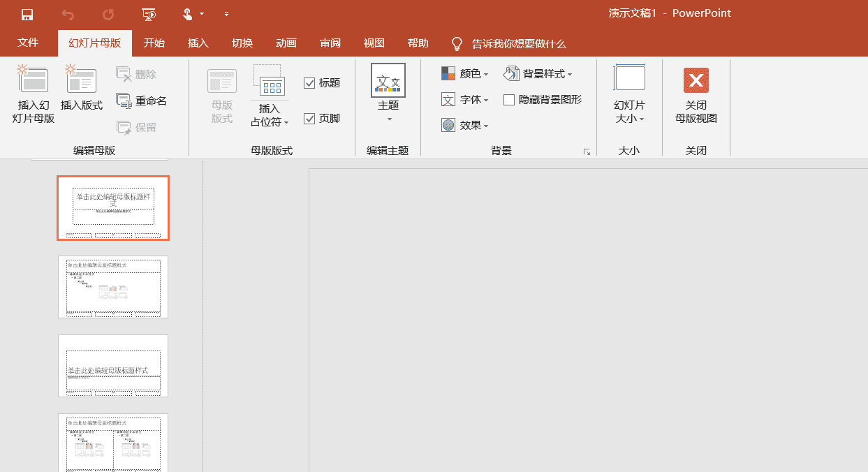Expand the Colors (颜色) dropdown
Screen dimensions: 868x472
464,74
